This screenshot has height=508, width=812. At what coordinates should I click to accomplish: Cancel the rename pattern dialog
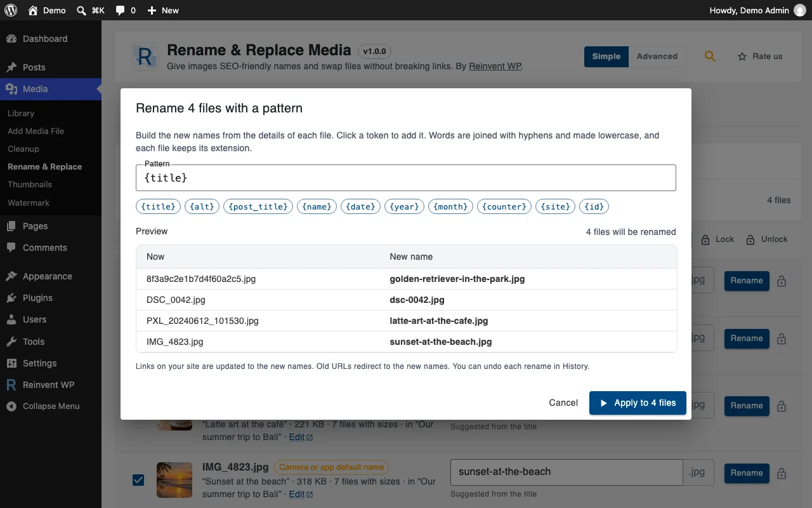[563, 403]
